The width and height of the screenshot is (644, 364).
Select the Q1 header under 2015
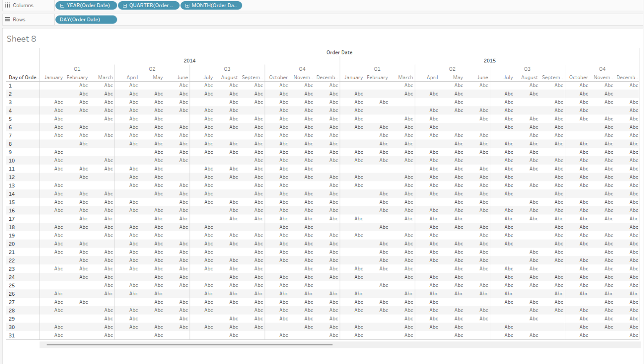click(x=377, y=69)
